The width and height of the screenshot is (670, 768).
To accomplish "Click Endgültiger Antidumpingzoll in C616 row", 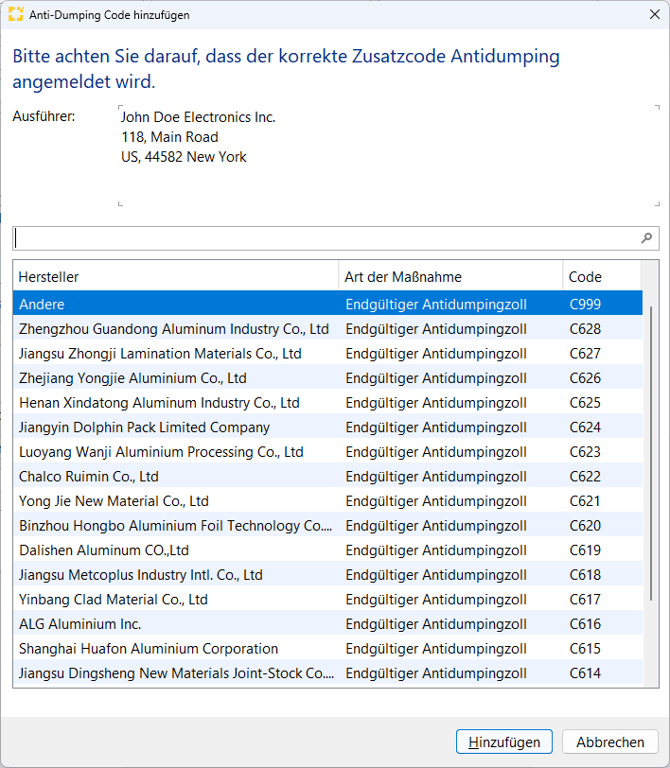I will 436,624.
